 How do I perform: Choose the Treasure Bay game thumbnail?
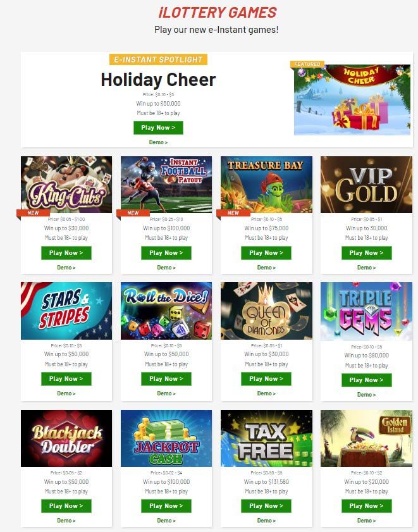click(x=266, y=185)
